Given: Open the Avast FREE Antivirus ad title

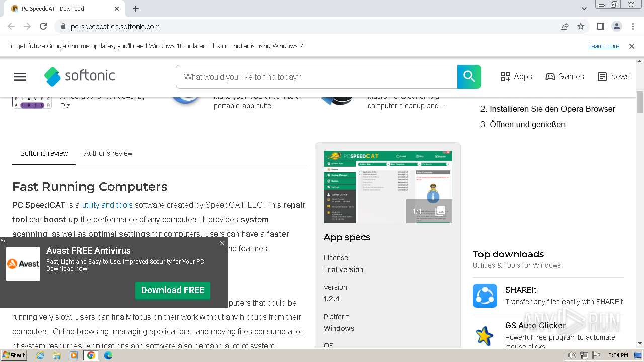Looking at the screenshot, I should pos(89,250).
